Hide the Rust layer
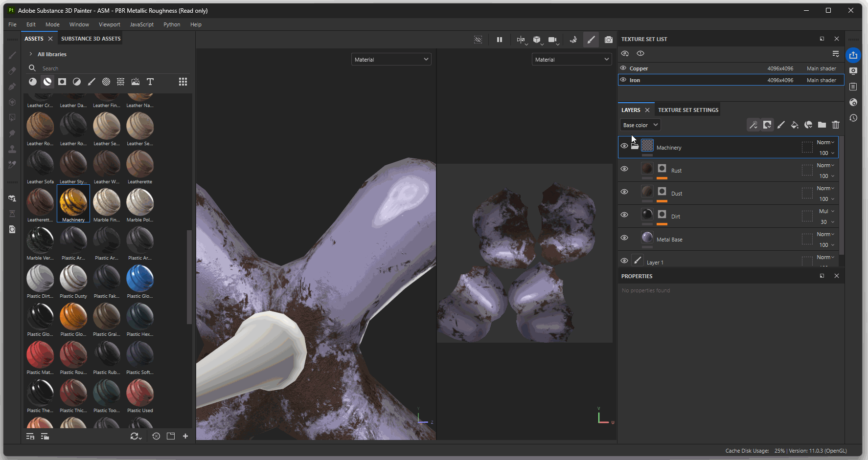 [x=624, y=169]
